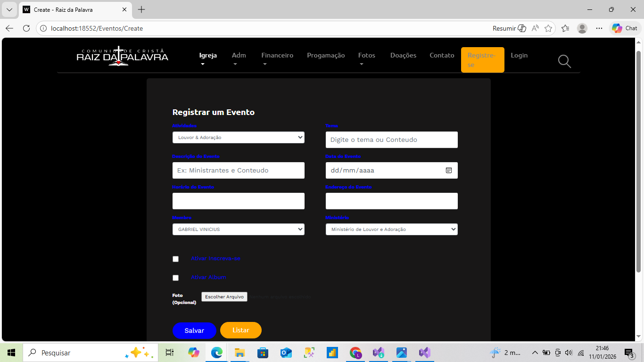Screen dimensions: 644x362
Task: Enable the Ativar Inscreva-se checkbox
Action: [176, 259]
